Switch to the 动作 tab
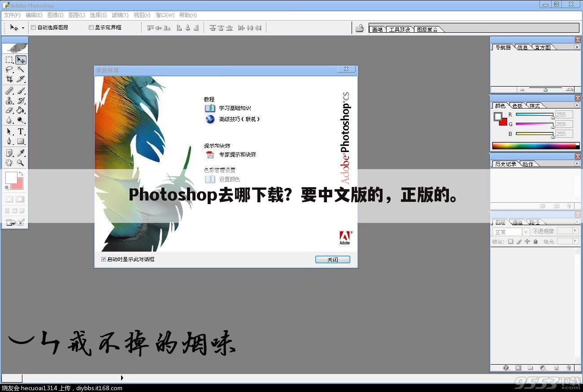583x392 pixels. click(x=528, y=164)
